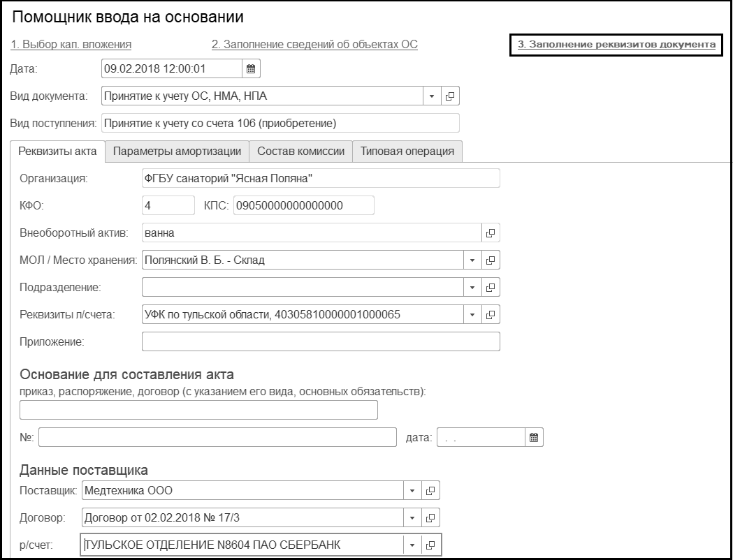The width and height of the screenshot is (733, 560).
Task: Open the р/счет record icon
Action: (x=431, y=545)
